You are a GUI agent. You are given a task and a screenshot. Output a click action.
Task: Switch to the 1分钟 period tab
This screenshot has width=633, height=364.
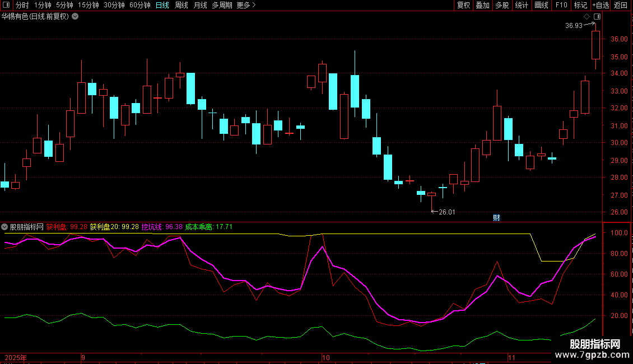[43, 5]
